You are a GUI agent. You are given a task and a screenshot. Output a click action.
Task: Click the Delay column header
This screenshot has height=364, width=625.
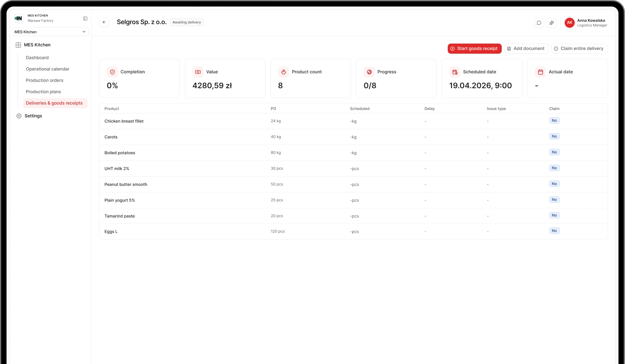click(x=430, y=109)
